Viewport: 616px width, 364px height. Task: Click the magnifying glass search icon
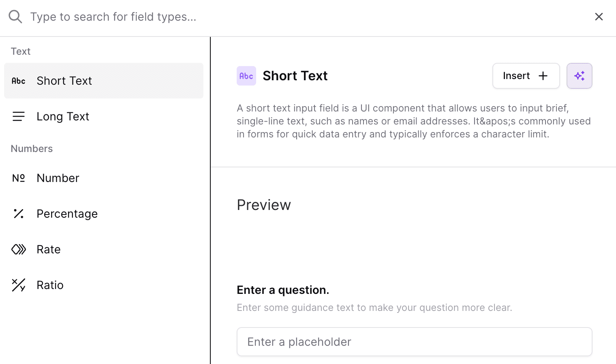[15, 17]
